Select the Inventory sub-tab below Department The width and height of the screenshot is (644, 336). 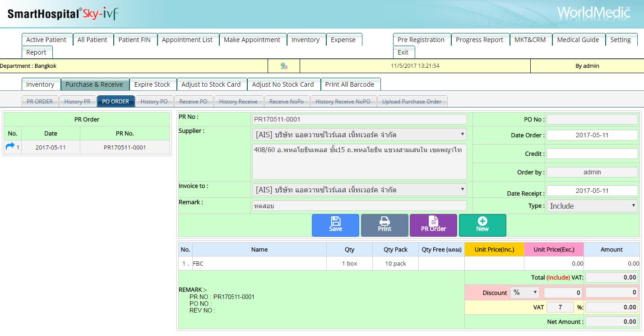click(x=40, y=84)
